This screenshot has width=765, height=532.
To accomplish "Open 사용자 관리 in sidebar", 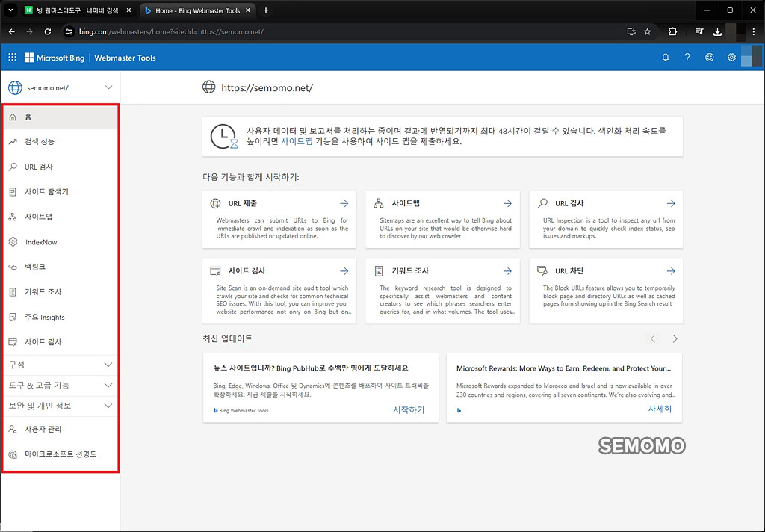I will click(x=61, y=430).
